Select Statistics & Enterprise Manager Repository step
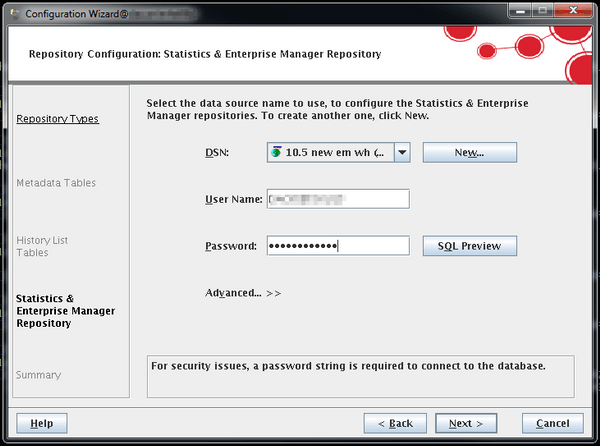Screen dimensions: 600x446 (65, 311)
